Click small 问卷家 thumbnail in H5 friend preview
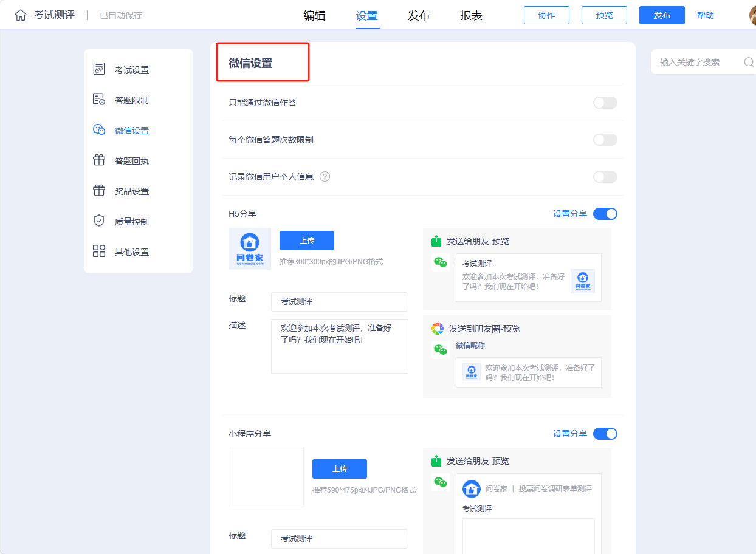Image resolution: width=756 pixels, height=554 pixels. pyautogui.click(x=583, y=281)
